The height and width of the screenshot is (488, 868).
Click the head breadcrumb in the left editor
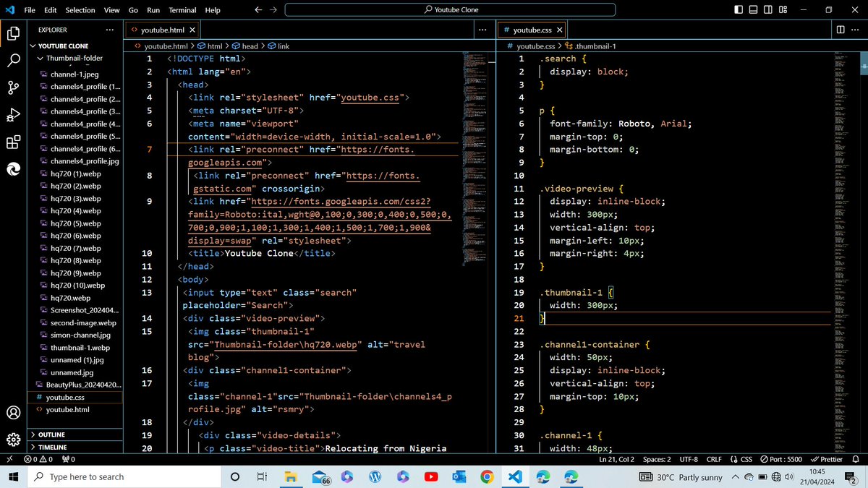[244, 46]
